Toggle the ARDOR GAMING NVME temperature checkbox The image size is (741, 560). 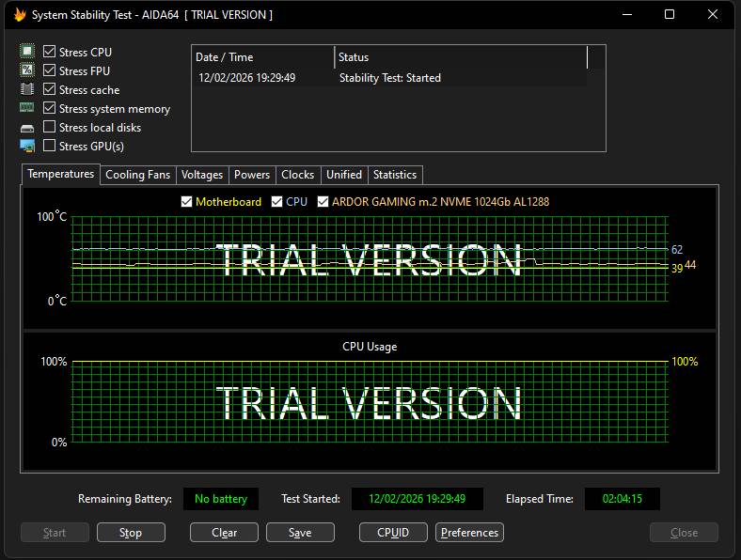[x=323, y=202]
